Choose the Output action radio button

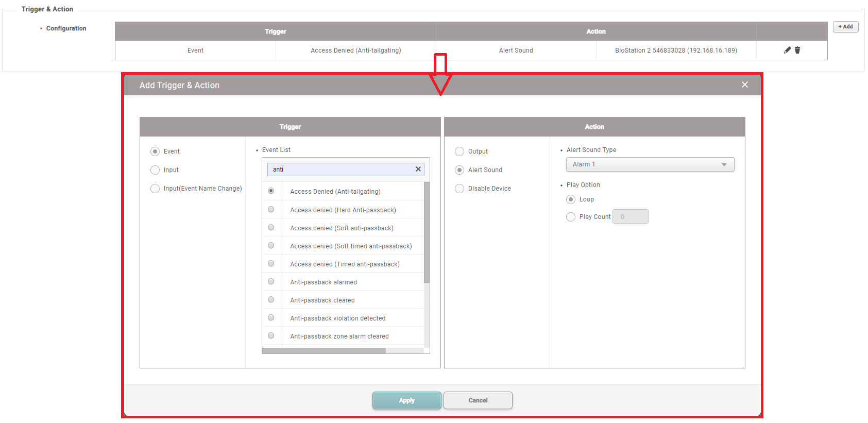point(459,151)
